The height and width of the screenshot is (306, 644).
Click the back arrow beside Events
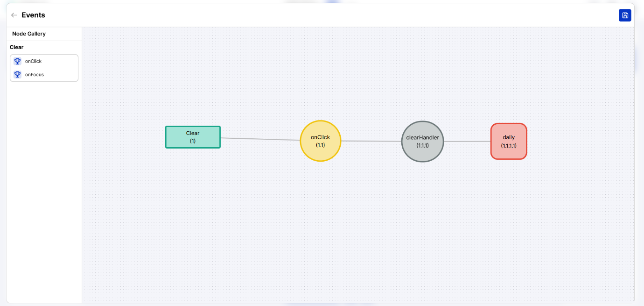pos(14,15)
